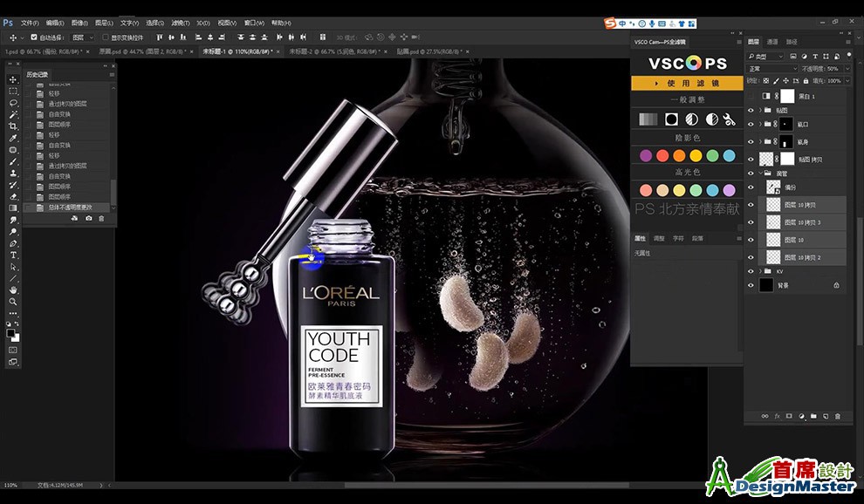Screen dimensions: 864x504
Task: Click the 使用滤镜 button in VSCO panel
Action: coord(687,83)
